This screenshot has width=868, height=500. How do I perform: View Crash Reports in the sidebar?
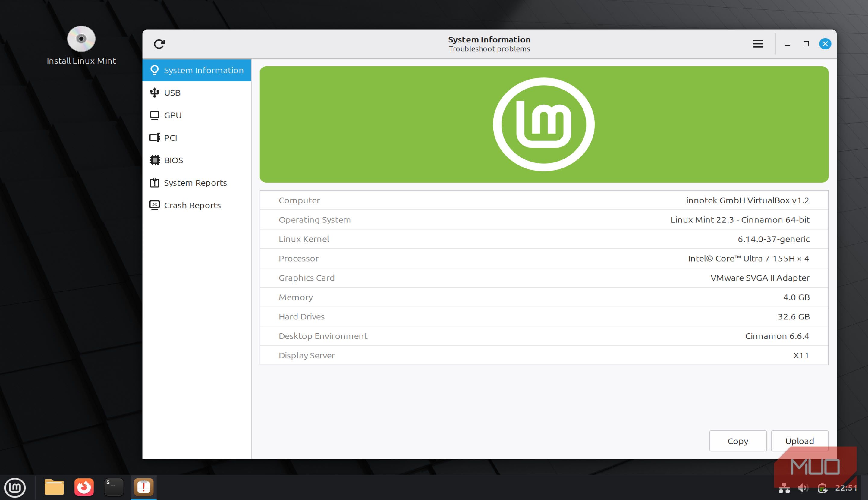[x=197, y=205]
